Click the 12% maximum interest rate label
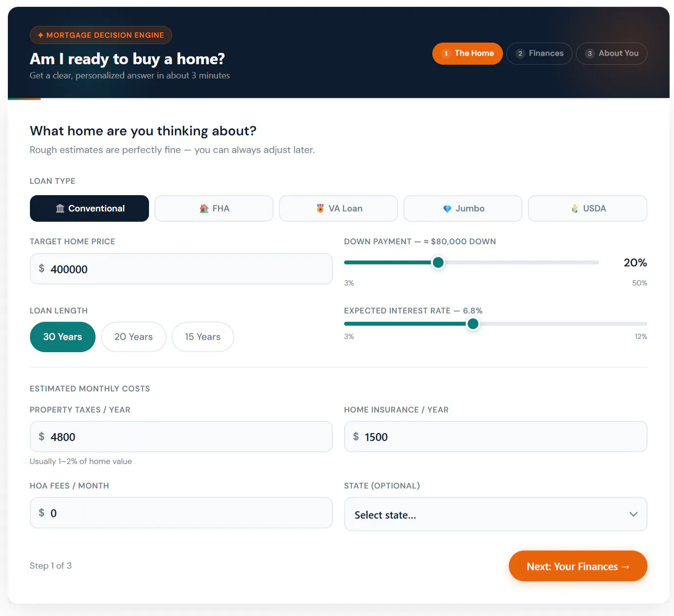Screen dimensions: 674x616 coord(641,336)
